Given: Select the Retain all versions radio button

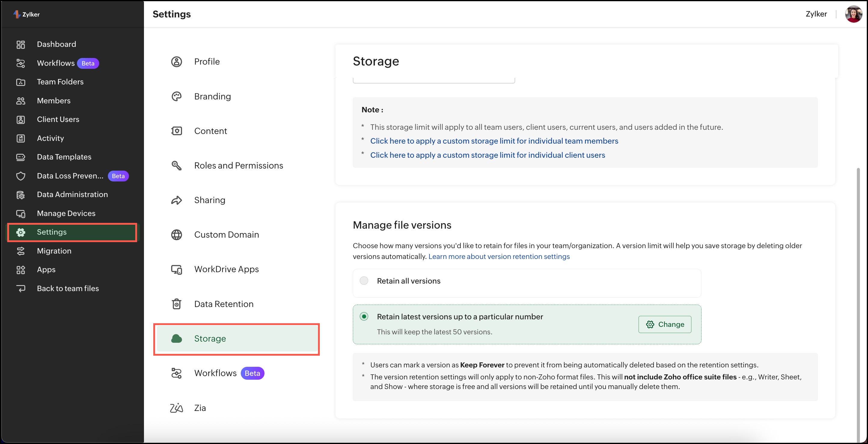Looking at the screenshot, I should click(x=364, y=281).
